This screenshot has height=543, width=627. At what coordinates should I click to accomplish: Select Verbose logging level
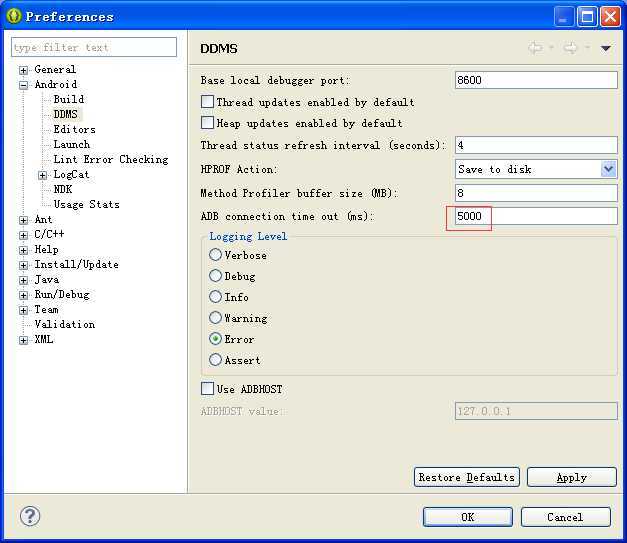tap(215, 254)
